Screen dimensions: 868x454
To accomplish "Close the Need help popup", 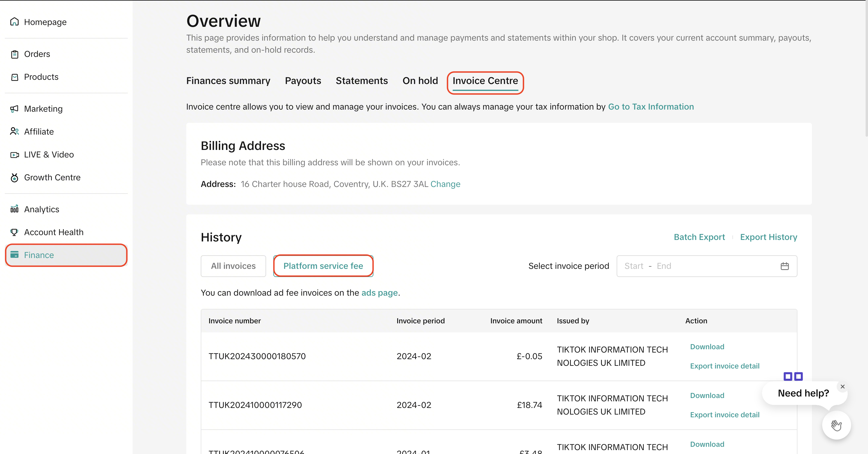I will pyautogui.click(x=842, y=387).
